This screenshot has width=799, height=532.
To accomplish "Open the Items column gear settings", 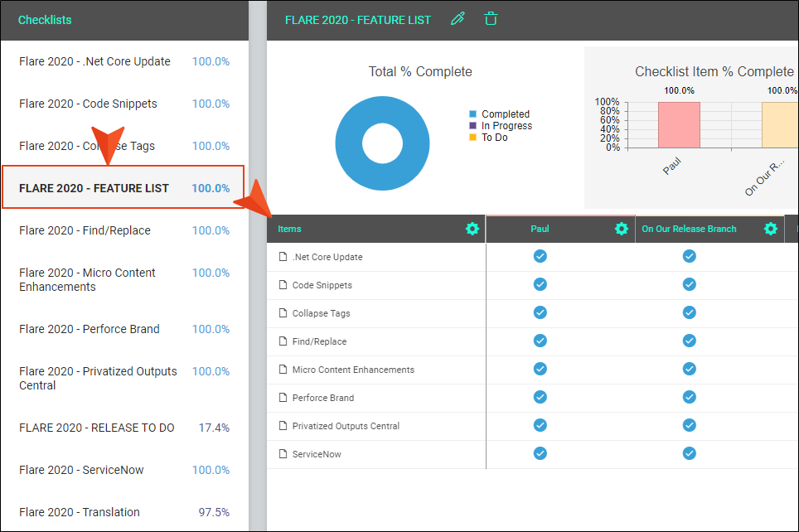I will click(472, 229).
